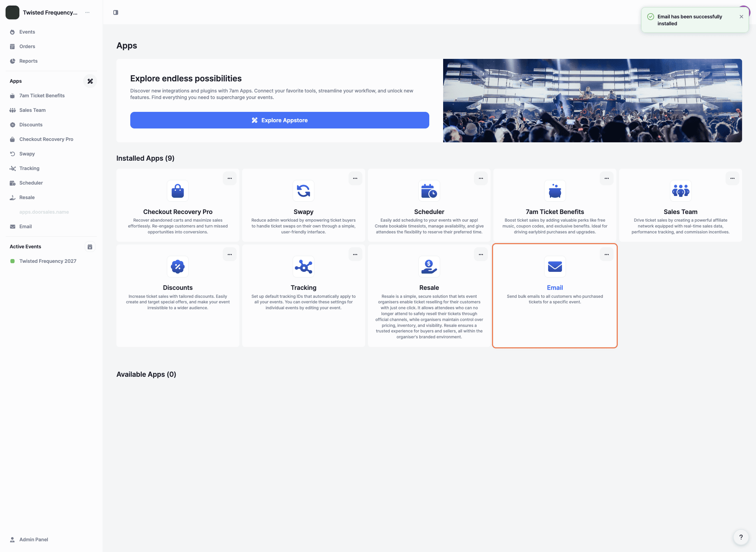Open three-dot menu on Discounts card
Screen dimensions: 756x552
(x=229, y=255)
